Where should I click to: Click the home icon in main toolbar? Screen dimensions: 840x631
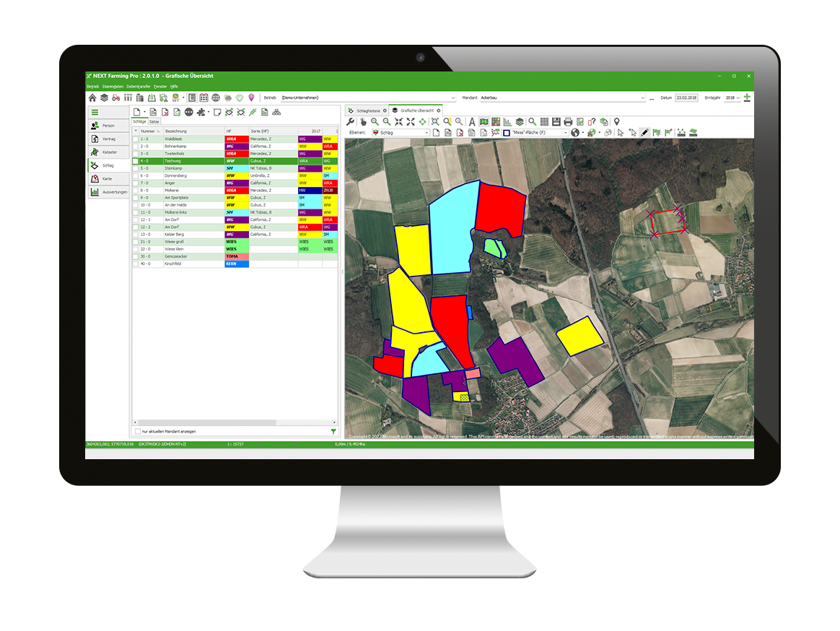pos(92,97)
